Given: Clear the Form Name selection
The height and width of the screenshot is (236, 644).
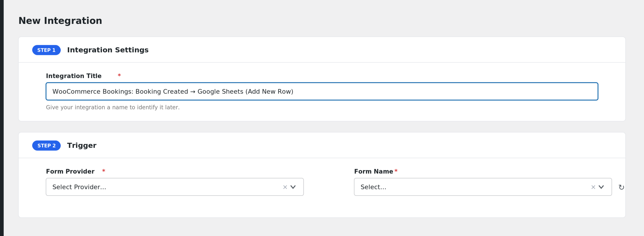Looking at the screenshot, I should [x=593, y=187].
